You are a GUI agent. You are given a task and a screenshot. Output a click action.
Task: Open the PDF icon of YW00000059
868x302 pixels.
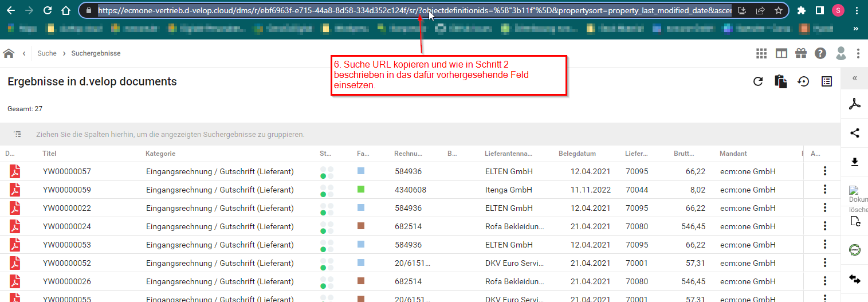click(x=15, y=190)
